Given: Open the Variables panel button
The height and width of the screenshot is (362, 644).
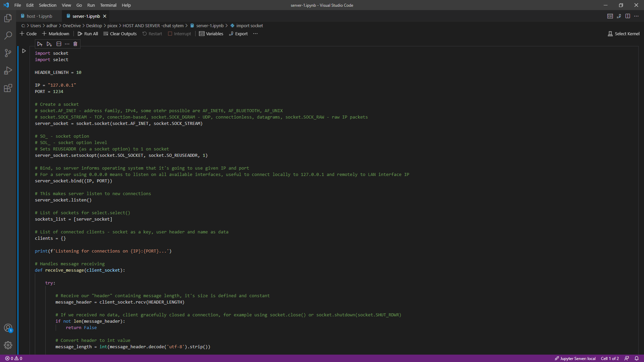Looking at the screenshot, I should [211, 34].
